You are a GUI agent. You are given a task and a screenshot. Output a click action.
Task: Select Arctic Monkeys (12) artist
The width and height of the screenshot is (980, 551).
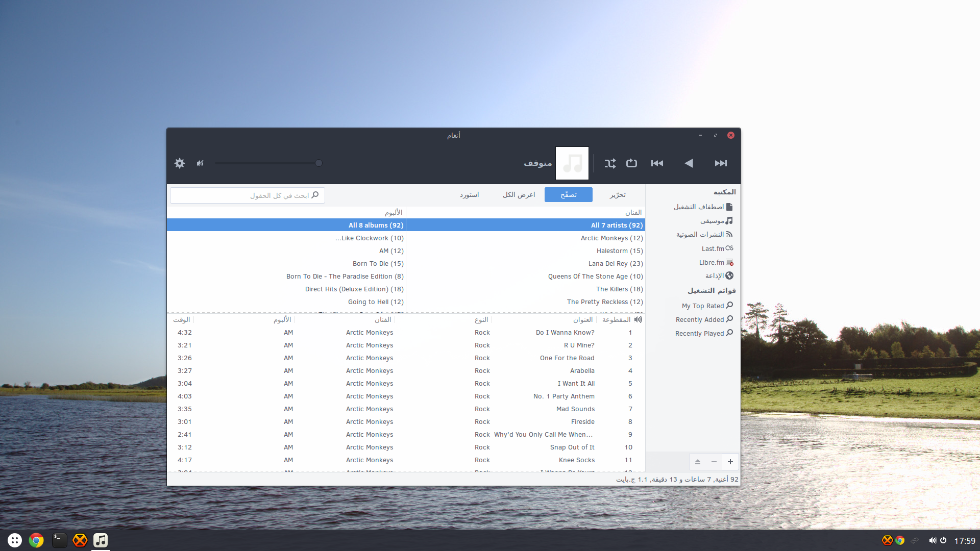pyautogui.click(x=526, y=238)
